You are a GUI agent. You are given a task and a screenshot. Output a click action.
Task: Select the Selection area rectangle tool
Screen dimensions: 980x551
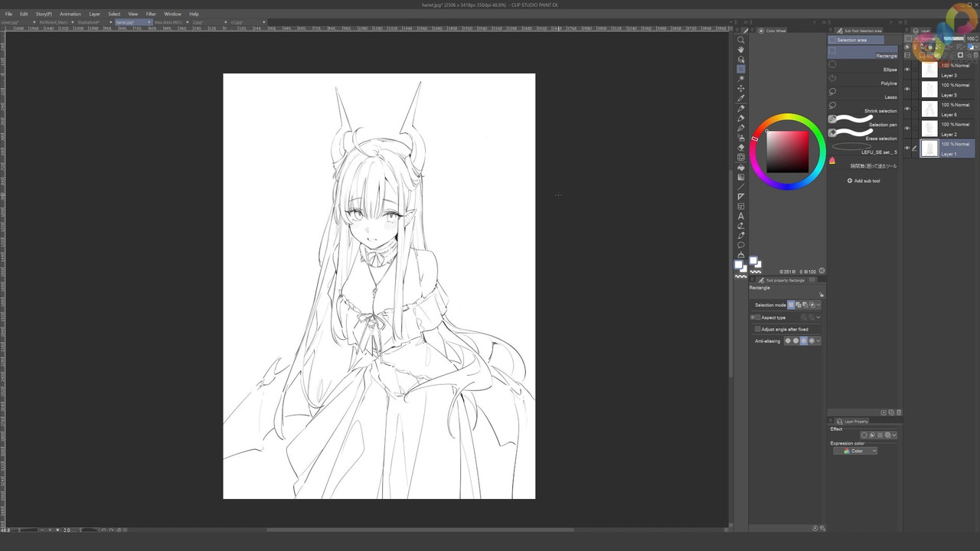(740, 69)
